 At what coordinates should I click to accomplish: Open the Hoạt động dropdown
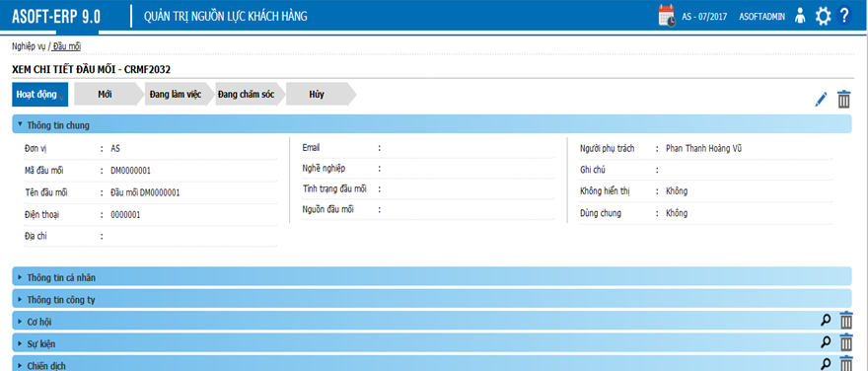coord(39,94)
